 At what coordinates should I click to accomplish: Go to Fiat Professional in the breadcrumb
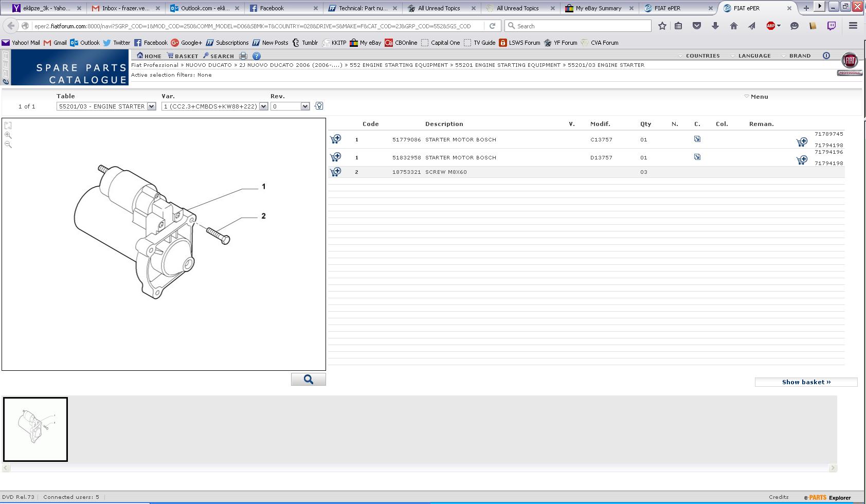pyautogui.click(x=155, y=65)
